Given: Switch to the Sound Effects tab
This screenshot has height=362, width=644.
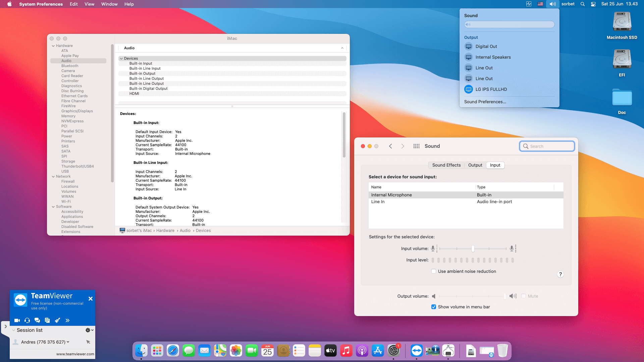Looking at the screenshot, I should (446, 165).
